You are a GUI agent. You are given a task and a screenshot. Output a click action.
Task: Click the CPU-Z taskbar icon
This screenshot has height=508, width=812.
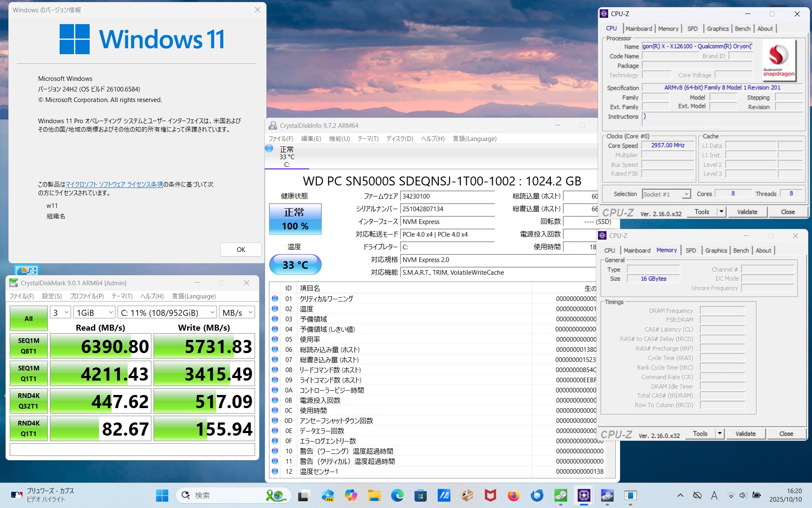pyautogui.click(x=584, y=495)
